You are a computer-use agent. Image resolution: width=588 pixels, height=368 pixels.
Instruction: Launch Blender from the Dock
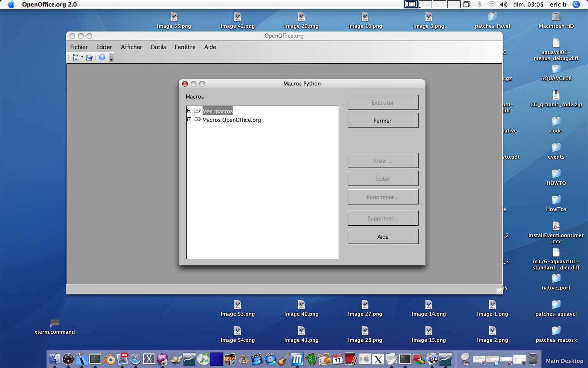tap(109, 359)
